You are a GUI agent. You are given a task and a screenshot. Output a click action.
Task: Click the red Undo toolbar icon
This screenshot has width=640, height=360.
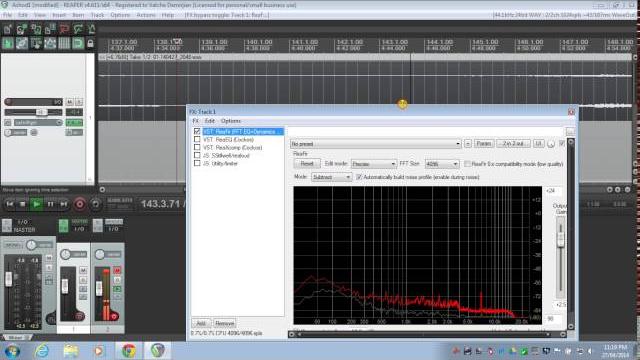64,29
